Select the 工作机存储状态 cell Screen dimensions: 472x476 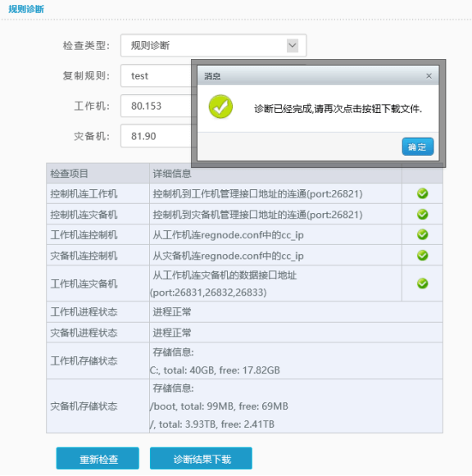[x=98, y=360]
